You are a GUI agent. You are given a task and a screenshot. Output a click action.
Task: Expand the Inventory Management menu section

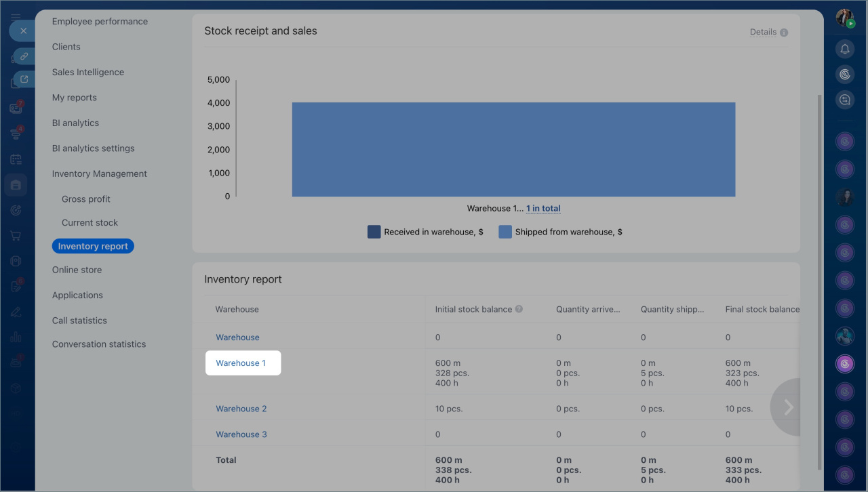click(100, 173)
